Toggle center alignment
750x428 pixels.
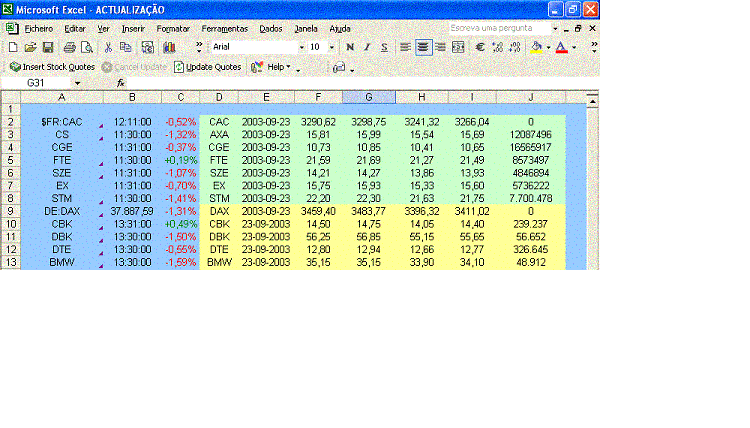coord(423,47)
